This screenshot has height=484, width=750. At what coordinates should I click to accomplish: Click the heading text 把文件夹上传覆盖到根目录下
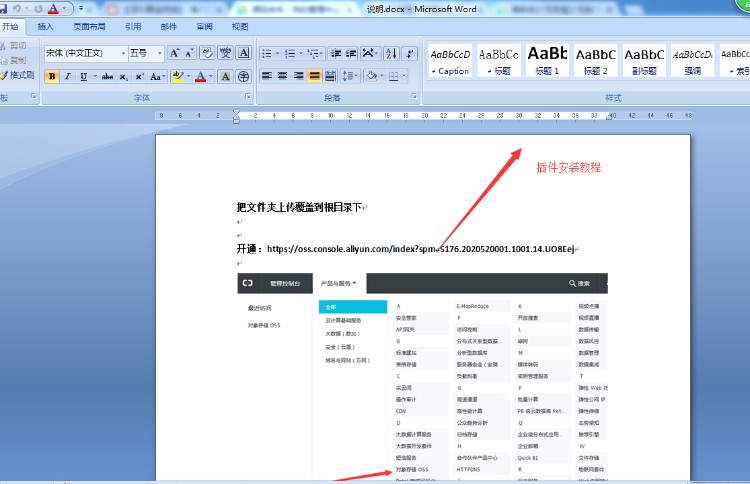click(299, 207)
